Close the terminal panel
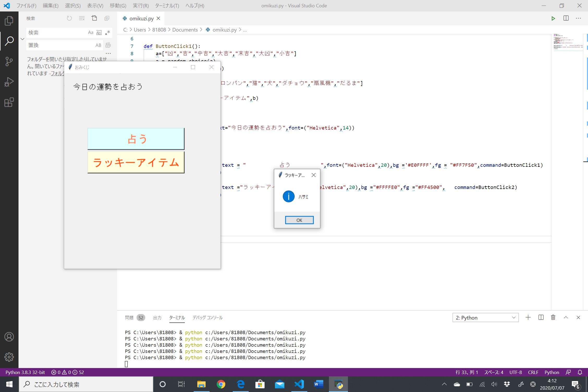 578,317
